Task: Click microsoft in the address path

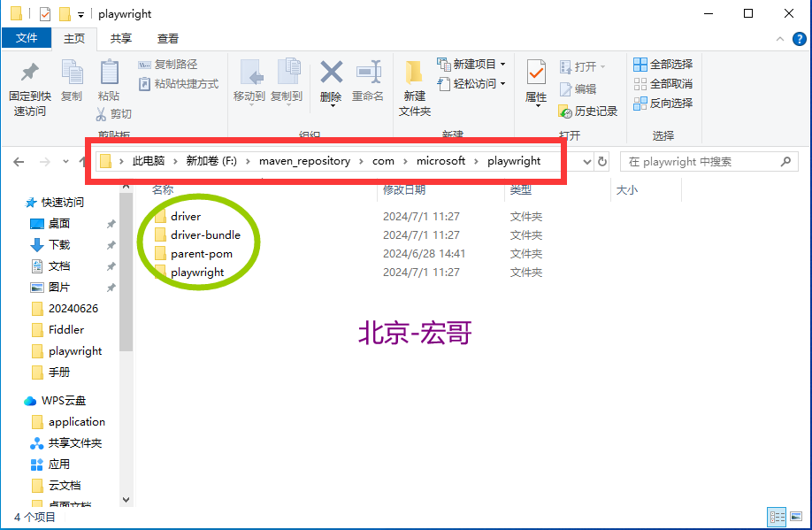Action: [440, 161]
